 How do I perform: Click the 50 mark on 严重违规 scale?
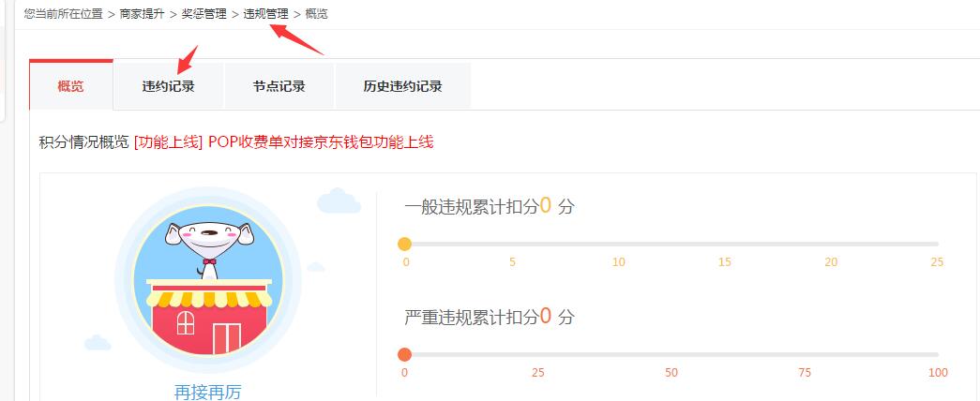coord(671,373)
